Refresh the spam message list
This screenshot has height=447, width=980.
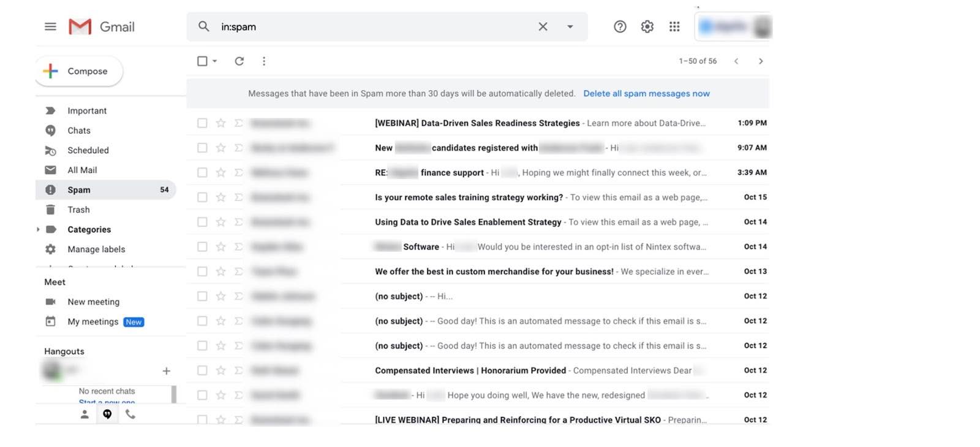[x=239, y=61]
